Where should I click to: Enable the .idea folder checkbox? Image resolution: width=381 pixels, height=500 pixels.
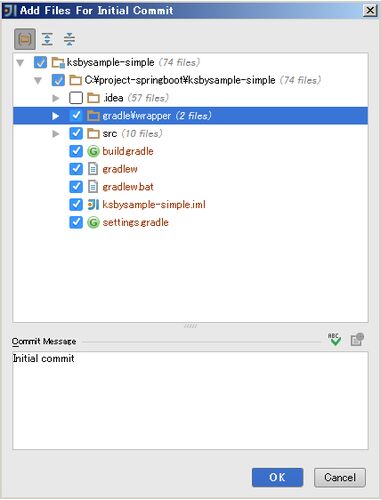[76, 98]
